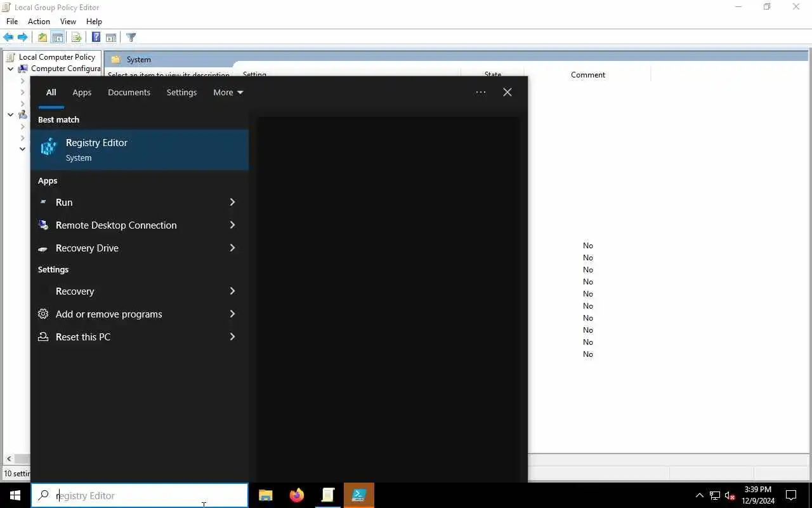Screen dimensions: 812x508
Task: Click the taskbar search input box
Action: 140,495
